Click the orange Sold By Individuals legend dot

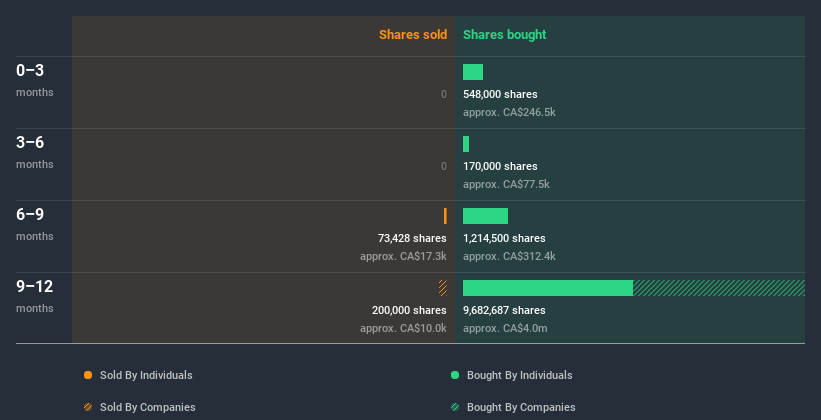pyautogui.click(x=88, y=375)
